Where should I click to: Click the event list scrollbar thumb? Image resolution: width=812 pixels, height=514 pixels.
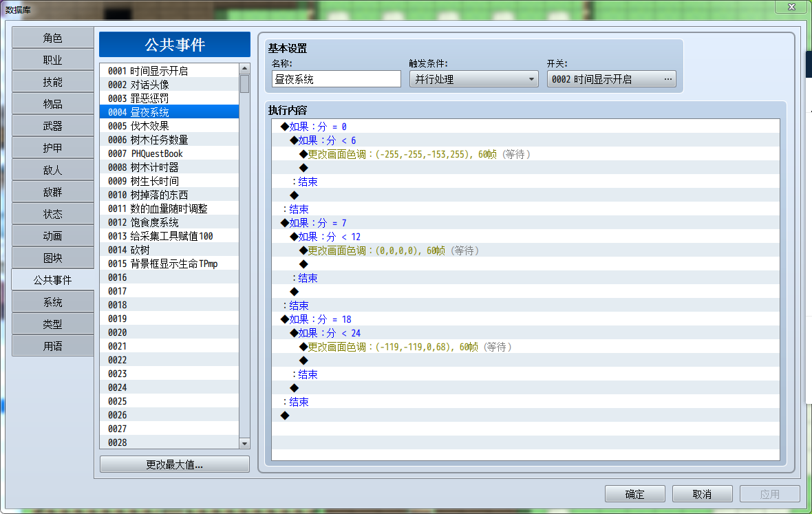[x=244, y=84]
